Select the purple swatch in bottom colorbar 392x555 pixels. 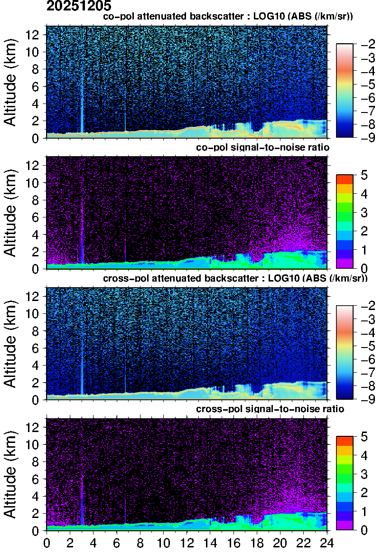click(345, 525)
